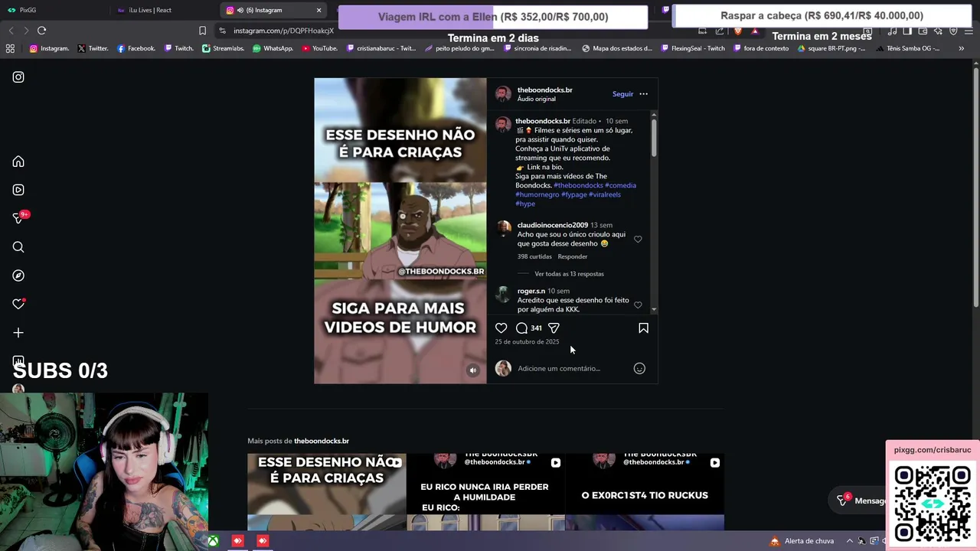Open direct messages icon with 9+ badge

(x=18, y=218)
